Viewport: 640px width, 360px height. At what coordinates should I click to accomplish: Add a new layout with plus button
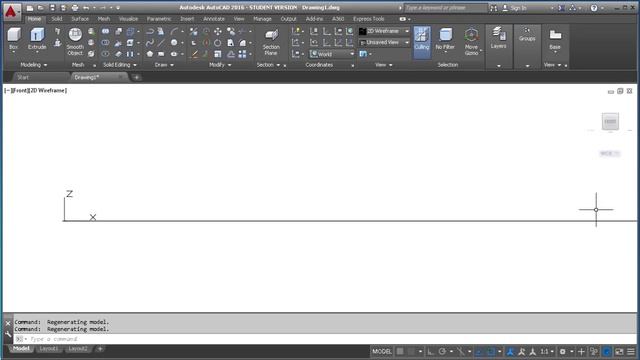100,349
